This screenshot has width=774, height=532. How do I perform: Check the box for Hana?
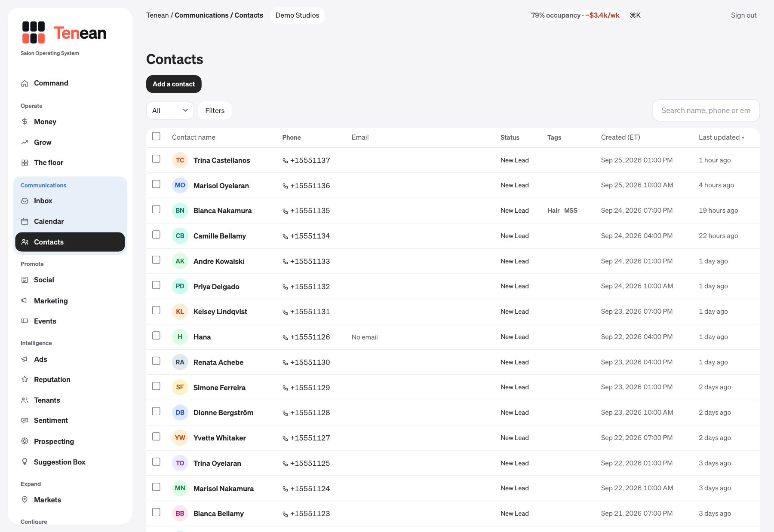coord(156,336)
